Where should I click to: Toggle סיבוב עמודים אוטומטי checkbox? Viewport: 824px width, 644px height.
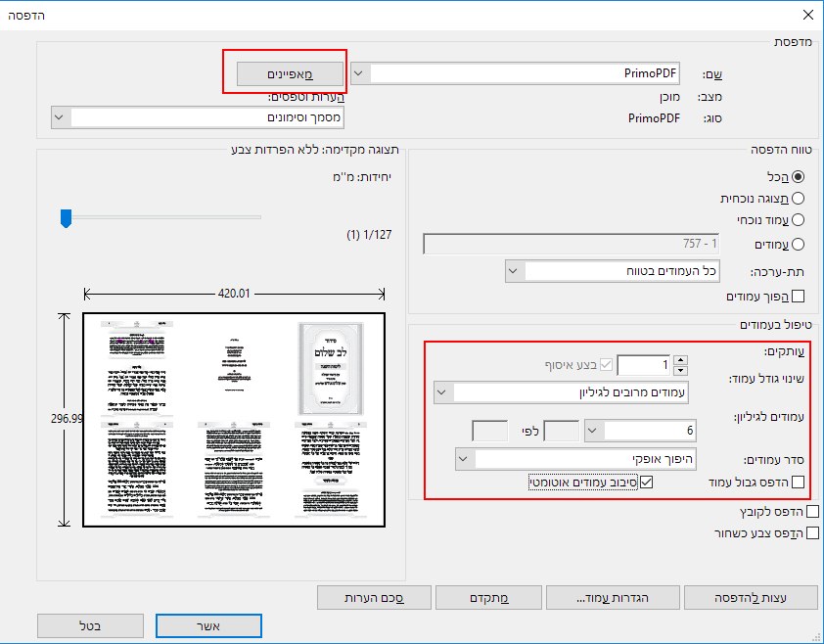pos(646,483)
